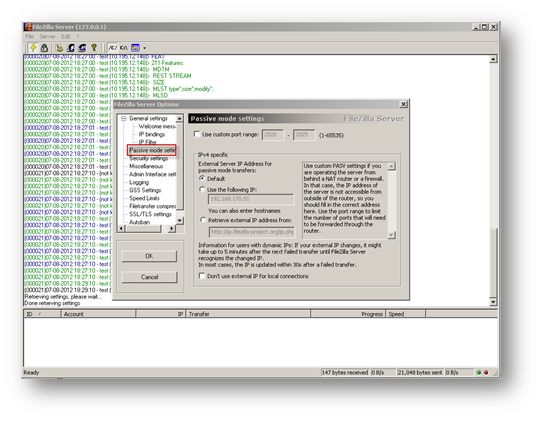Select Welcome message in the settings tree

(157, 126)
